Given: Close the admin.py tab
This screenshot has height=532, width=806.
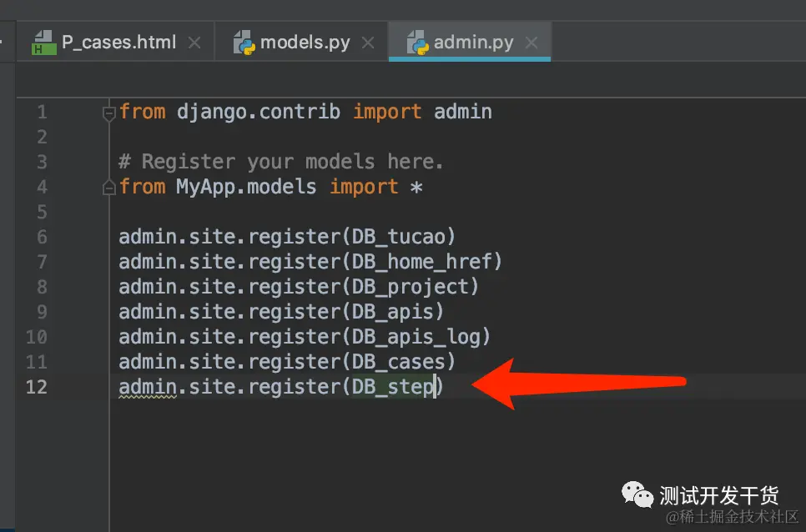Looking at the screenshot, I should click(531, 43).
